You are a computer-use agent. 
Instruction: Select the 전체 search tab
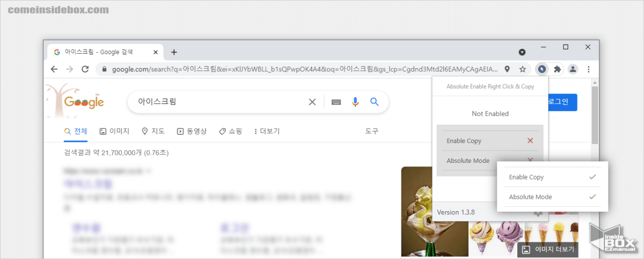tap(76, 131)
